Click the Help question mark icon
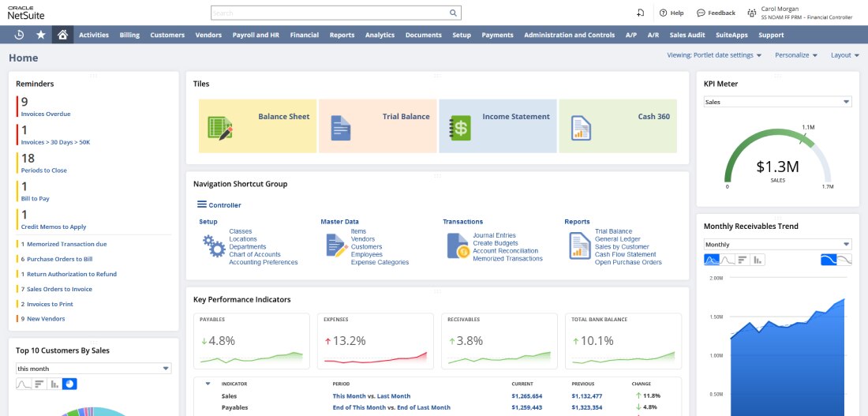This screenshot has height=416, width=868. coord(664,13)
